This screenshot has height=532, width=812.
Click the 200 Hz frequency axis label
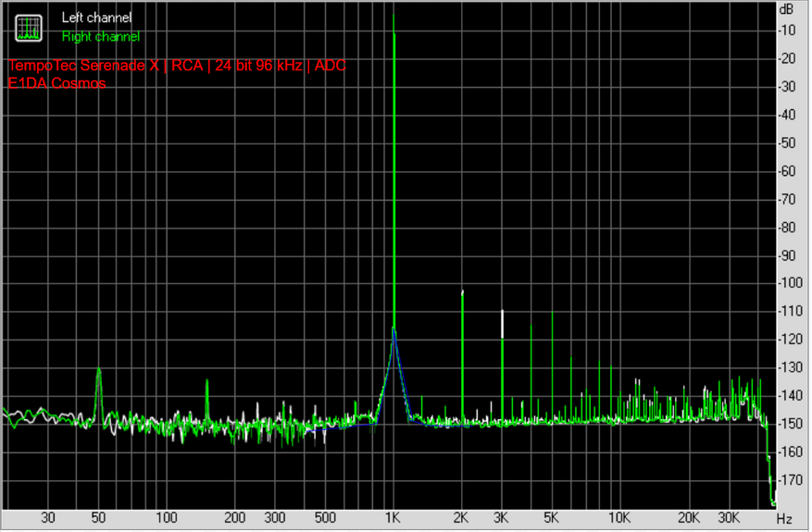pyautogui.click(x=234, y=518)
